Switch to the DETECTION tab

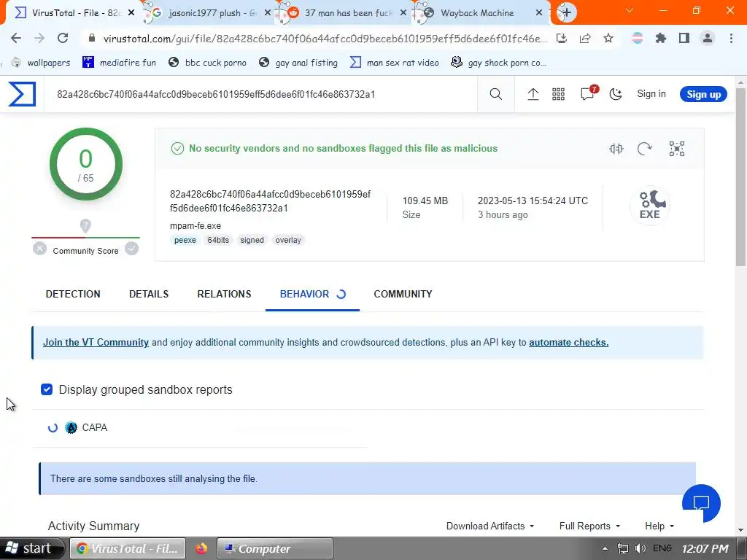[x=73, y=294]
